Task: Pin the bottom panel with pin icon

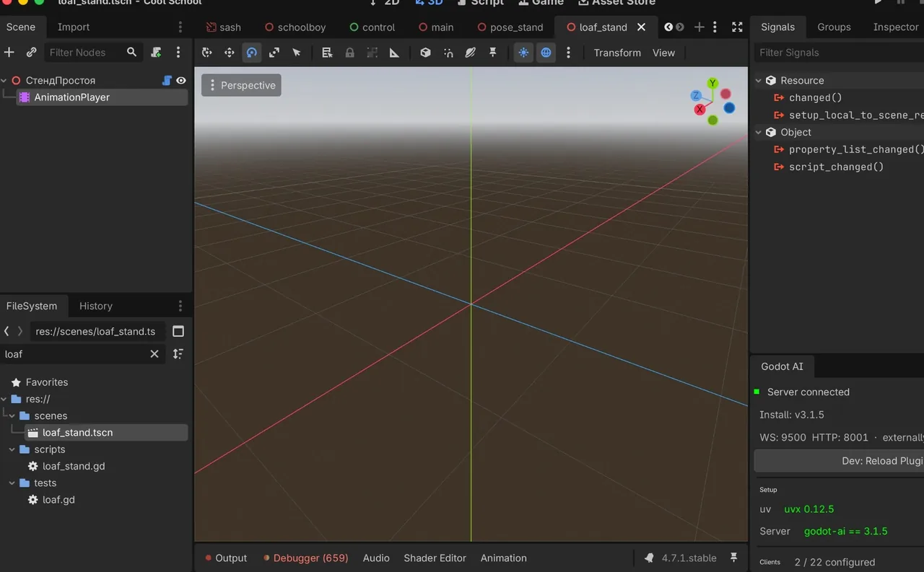Action: [734, 558]
